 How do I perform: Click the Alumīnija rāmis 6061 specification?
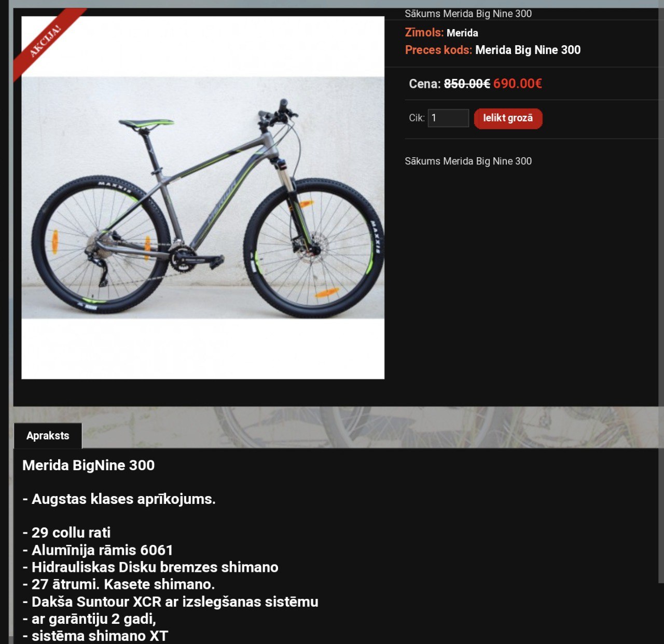[x=98, y=550]
